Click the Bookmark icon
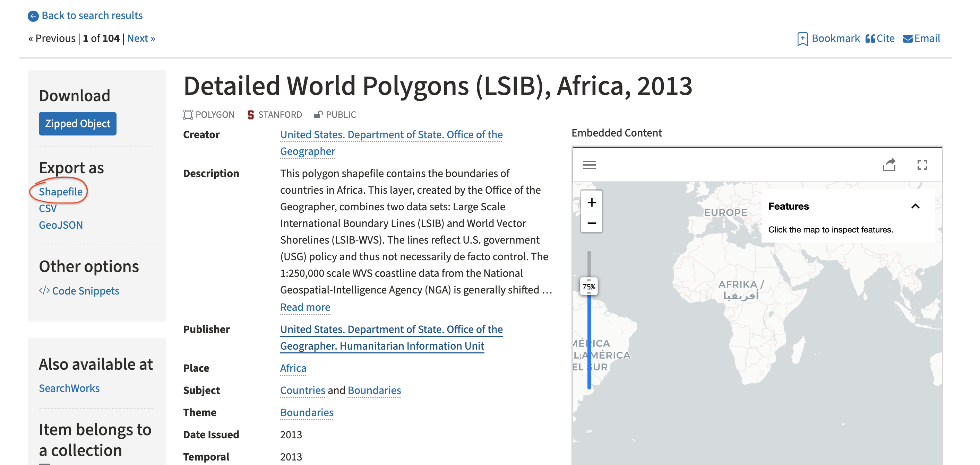 [x=802, y=39]
